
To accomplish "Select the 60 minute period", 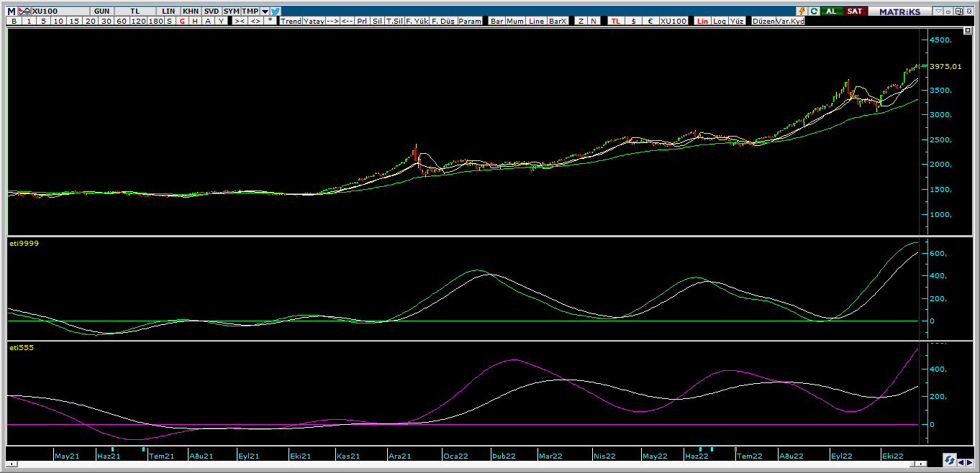I will point(122,21).
